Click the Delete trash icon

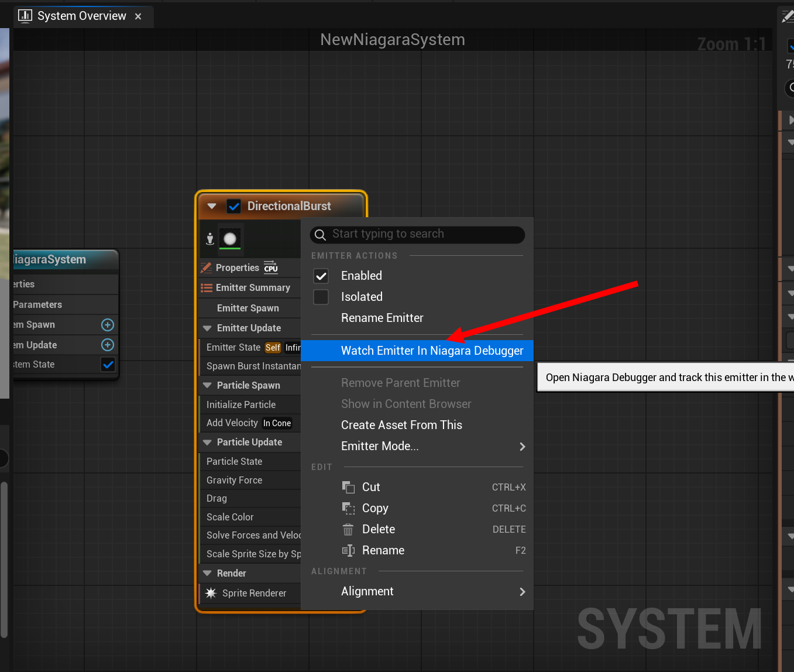pyautogui.click(x=348, y=529)
